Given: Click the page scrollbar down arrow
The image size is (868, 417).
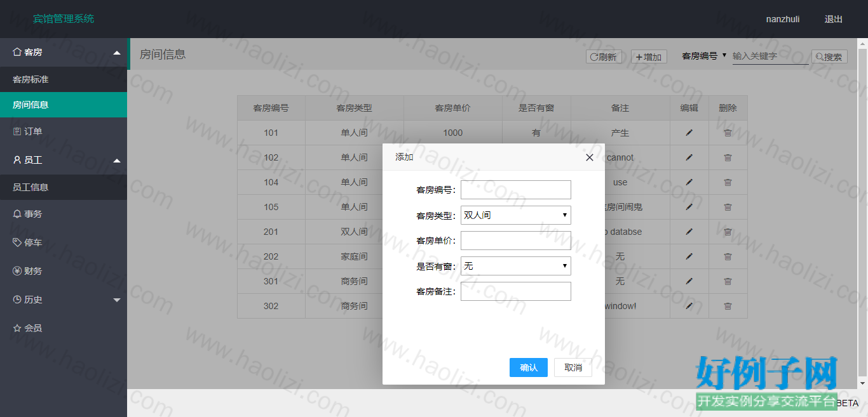Looking at the screenshot, I should [x=862, y=383].
